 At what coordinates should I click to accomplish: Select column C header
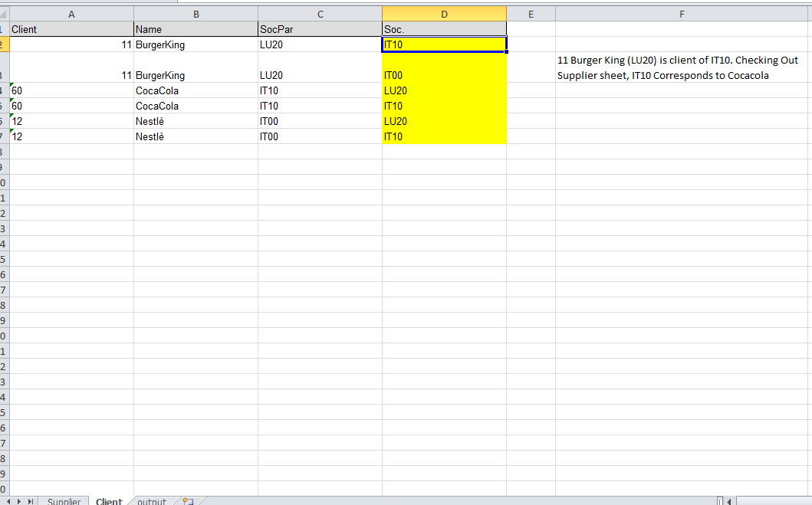[320, 14]
